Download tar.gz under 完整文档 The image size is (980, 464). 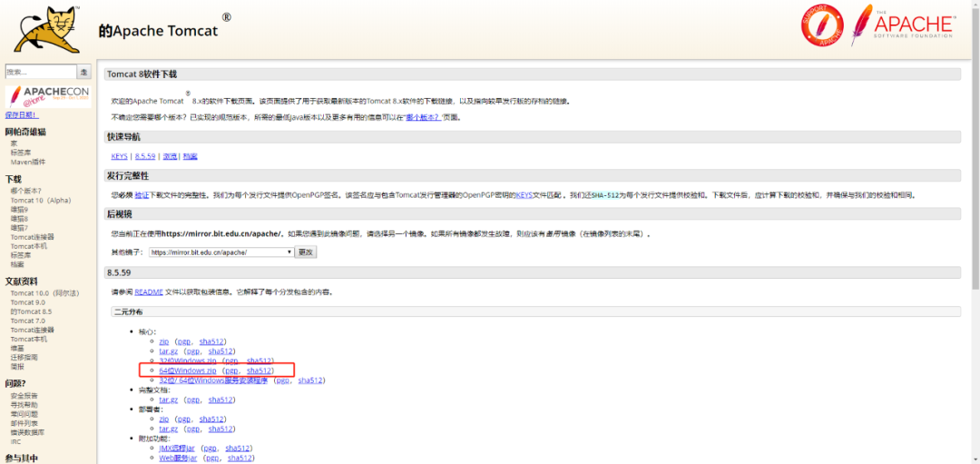[x=169, y=400]
